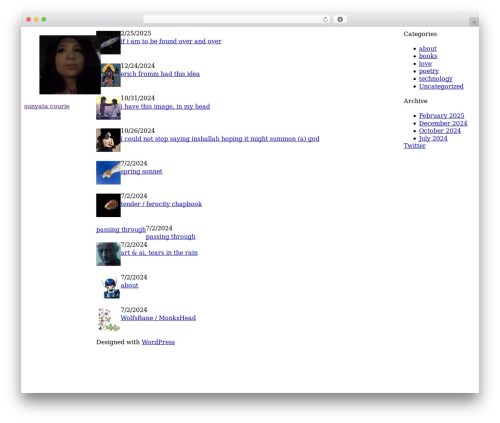This screenshot has width=500, height=423.
Task: Open 'i have this image, in my head'
Action: 165,106
